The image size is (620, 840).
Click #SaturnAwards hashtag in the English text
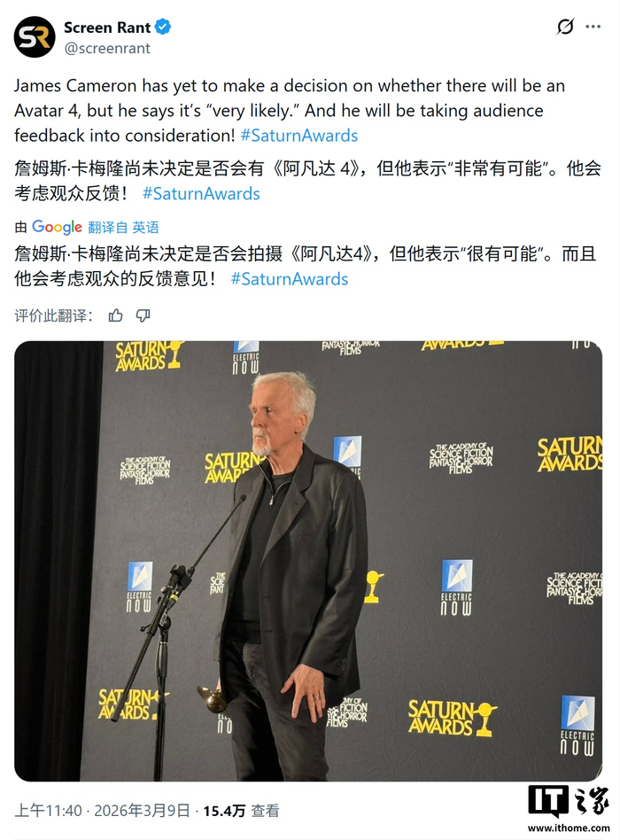[x=299, y=136]
